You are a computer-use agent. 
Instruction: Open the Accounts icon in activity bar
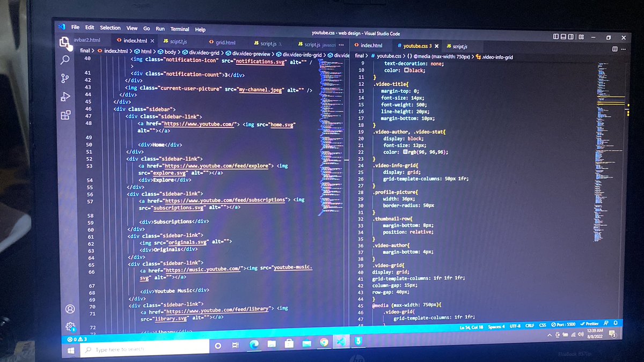(69, 309)
